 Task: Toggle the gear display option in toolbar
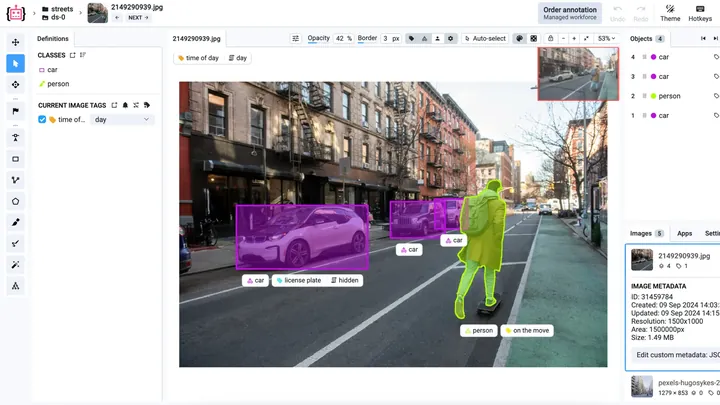[x=450, y=39]
